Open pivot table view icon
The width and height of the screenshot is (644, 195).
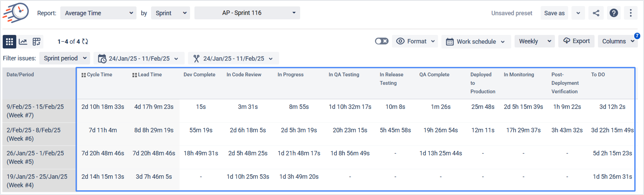[36, 42]
